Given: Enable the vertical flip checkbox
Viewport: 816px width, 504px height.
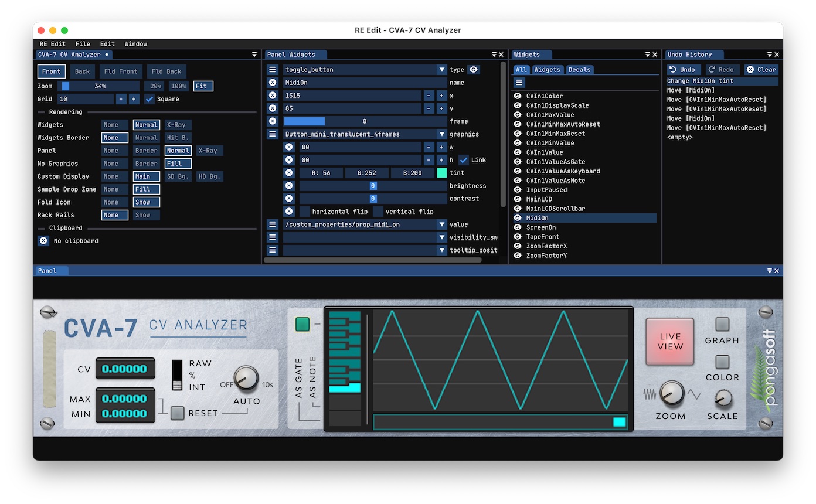Looking at the screenshot, I should pos(378,212).
